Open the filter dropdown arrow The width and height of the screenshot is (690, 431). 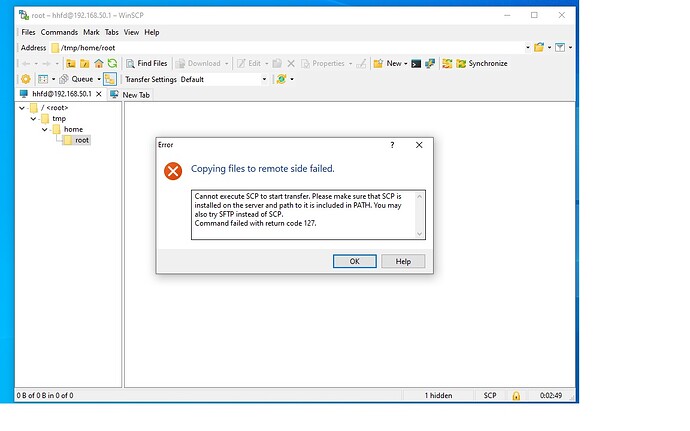tap(570, 48)
